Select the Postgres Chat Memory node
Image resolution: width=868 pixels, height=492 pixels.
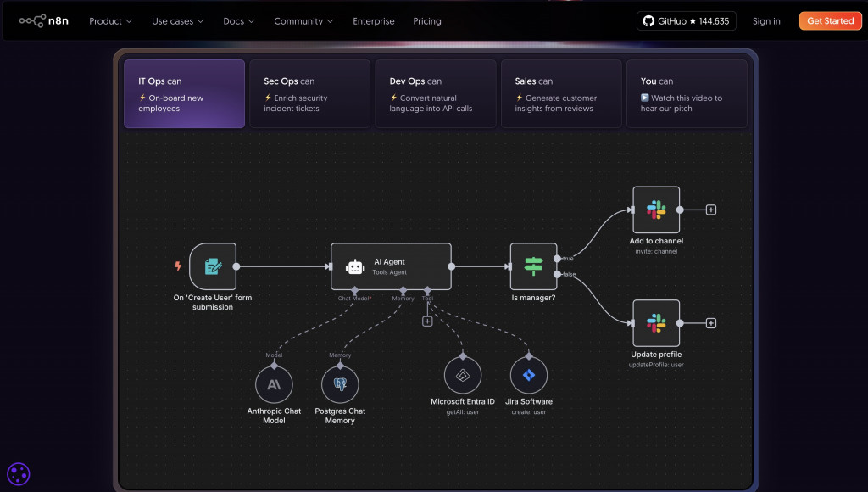(340, 384)
